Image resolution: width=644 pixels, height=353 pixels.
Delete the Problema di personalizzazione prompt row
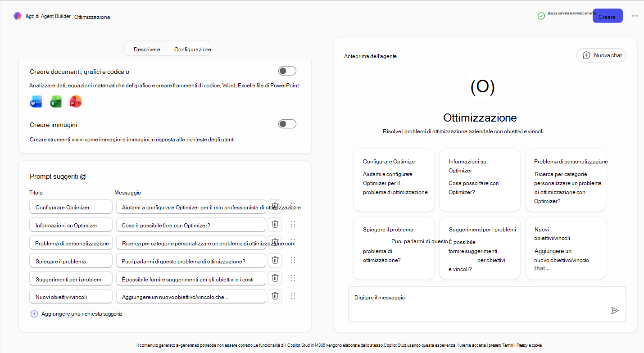[275, 242]
